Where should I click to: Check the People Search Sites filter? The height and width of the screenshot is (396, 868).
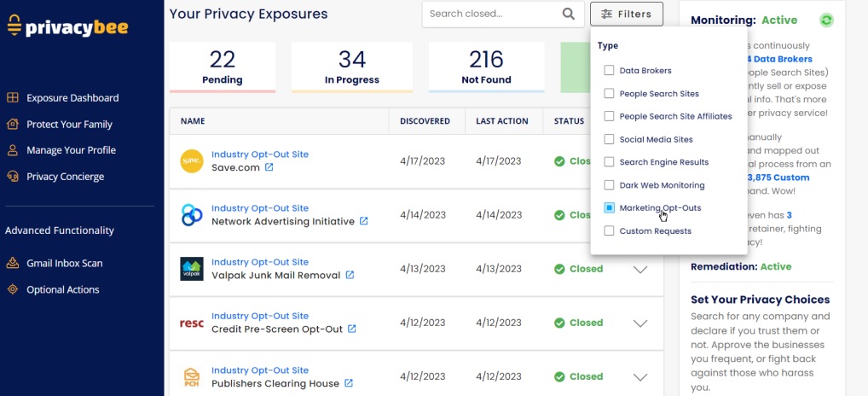pos(609,94)
